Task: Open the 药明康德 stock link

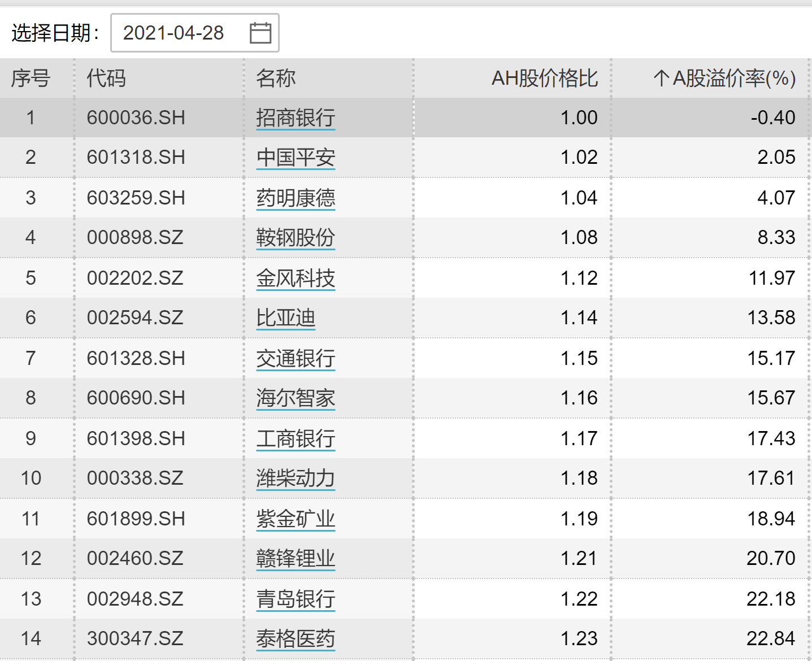Action: click(295, 198)
